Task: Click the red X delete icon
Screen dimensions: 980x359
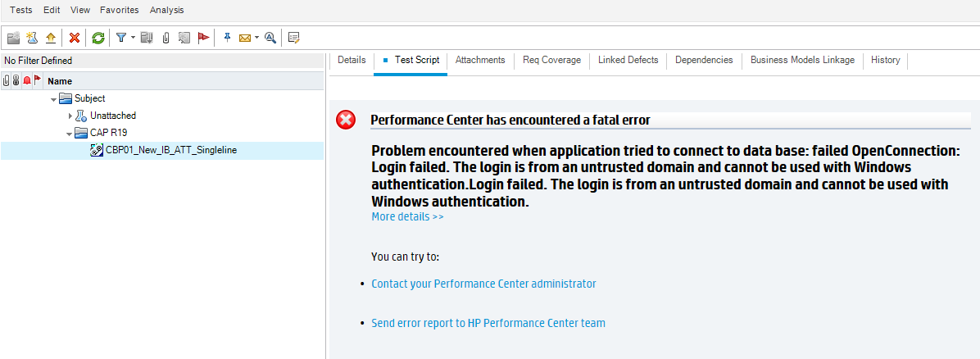Action: click(x=75, y=39)
